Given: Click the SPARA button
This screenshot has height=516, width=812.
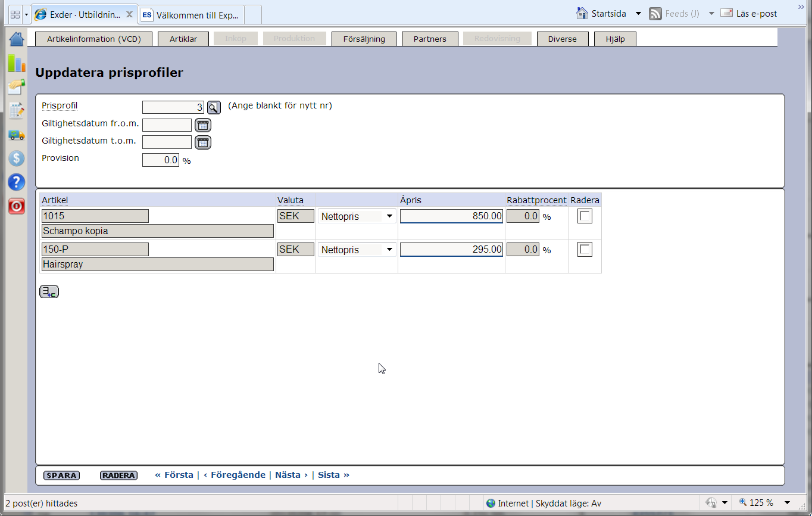Looking at the screenshot, I should 61,475.
